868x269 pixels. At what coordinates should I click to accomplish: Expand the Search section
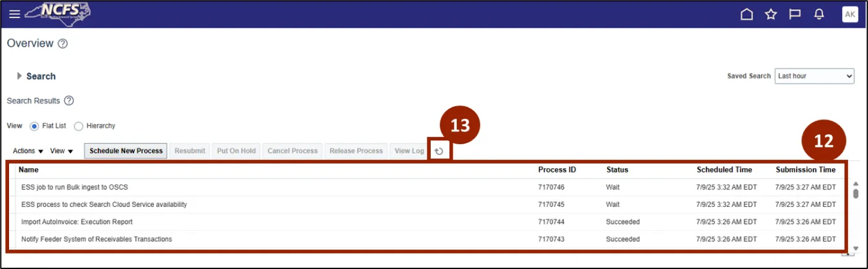point(20,76)
